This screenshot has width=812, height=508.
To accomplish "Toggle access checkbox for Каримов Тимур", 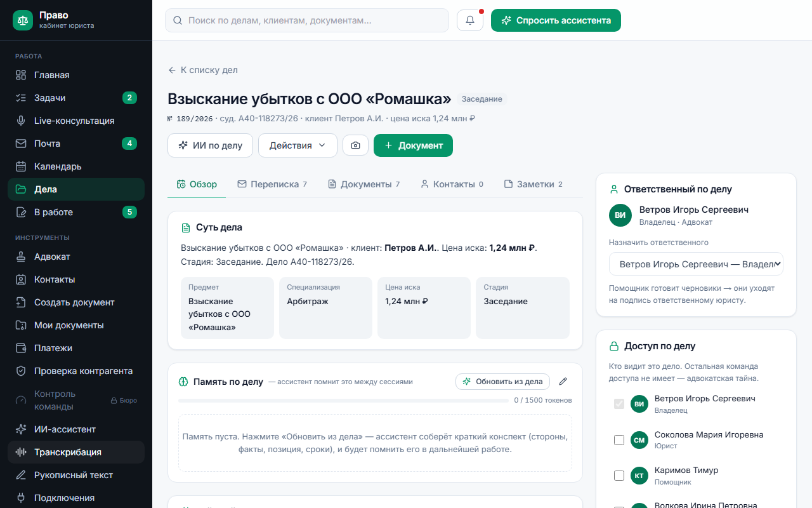I will [619, 476].
